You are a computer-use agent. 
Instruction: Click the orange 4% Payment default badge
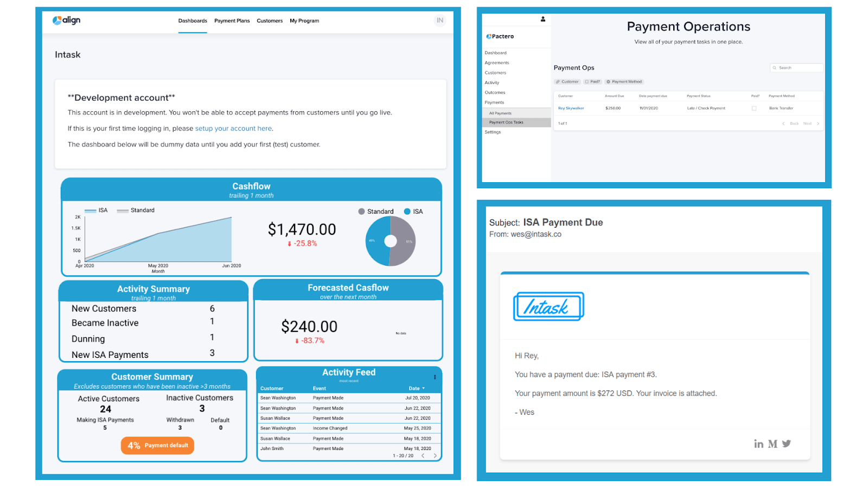coord(157,446)
